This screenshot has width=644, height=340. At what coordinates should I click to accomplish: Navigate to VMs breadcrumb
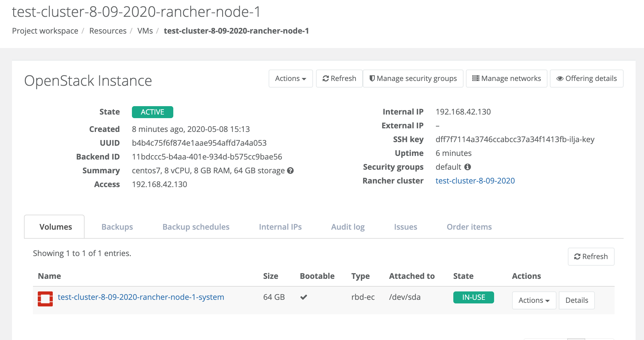click(x=145, y=31)
